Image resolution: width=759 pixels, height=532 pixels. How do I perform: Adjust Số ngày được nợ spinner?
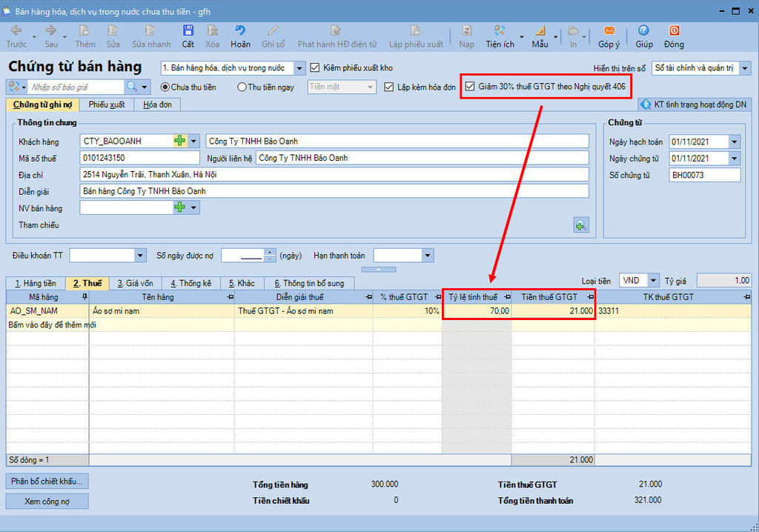coord(270,256)
